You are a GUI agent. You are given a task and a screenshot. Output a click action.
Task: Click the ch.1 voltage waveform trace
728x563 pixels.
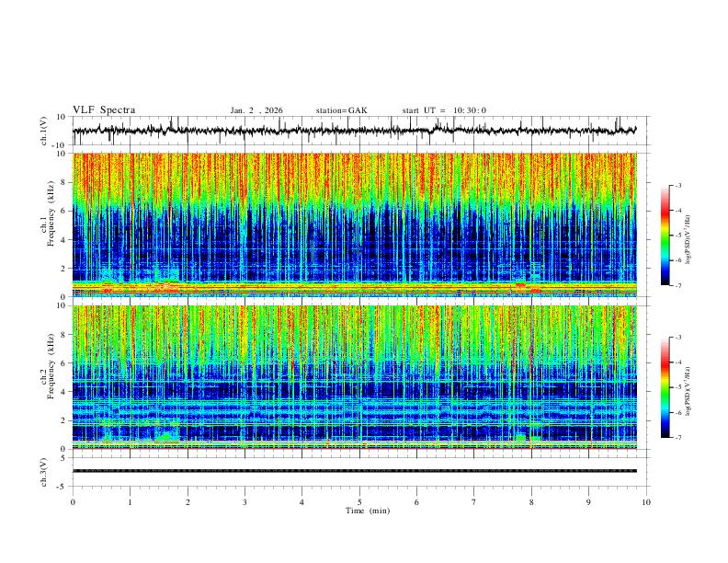[355, 131]
